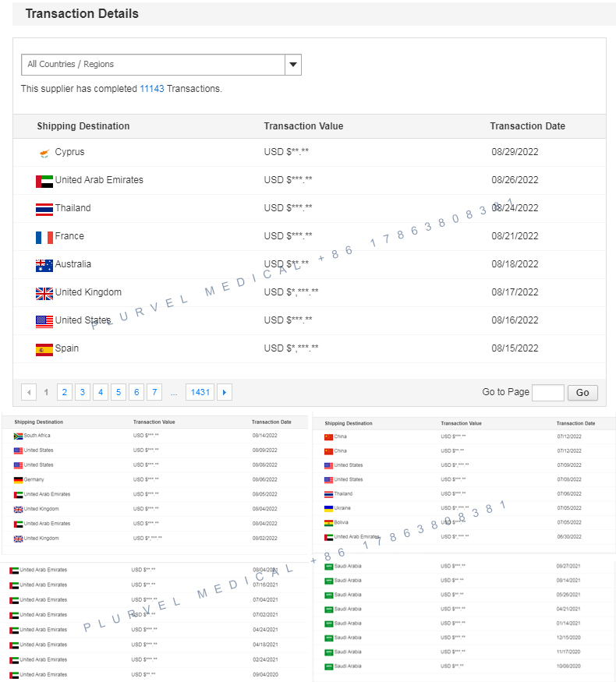Image resolution: width=616 pixels, height=682 pixels.
Task: Click the France flag icon
Action: point(44,238)
